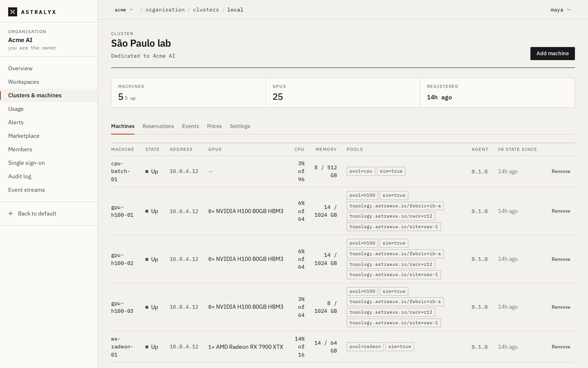Open Marketplace in the sidebar
588x368 pixels.
[49, 136]
